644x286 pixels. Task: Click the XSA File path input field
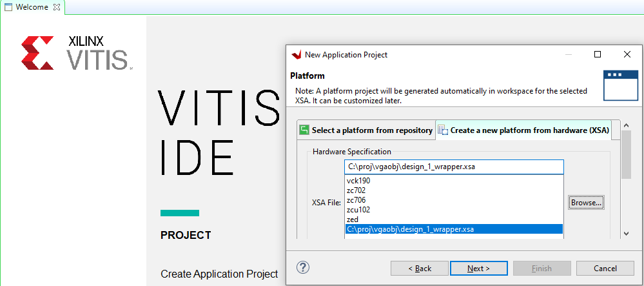pos(454,167)
